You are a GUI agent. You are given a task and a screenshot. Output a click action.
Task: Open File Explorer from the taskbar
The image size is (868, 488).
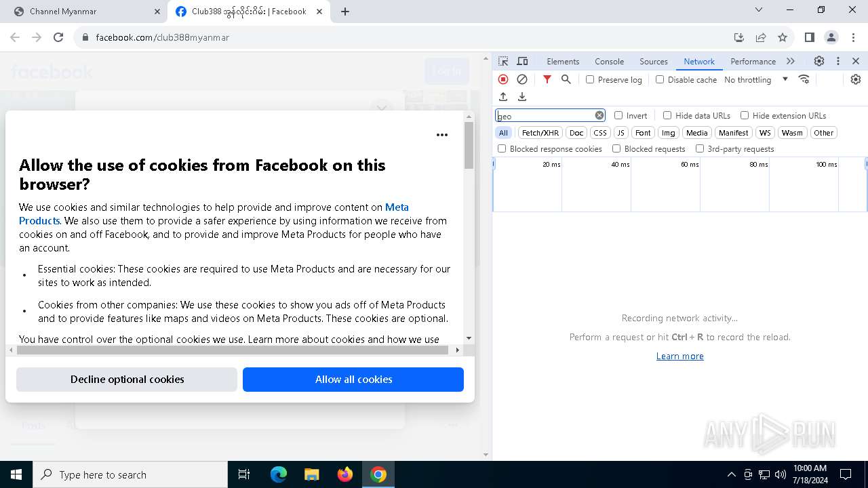[311, 474]
